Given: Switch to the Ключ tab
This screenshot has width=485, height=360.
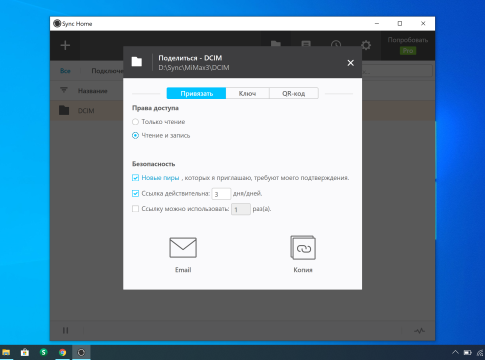Looking at the screenshot, I should coord(247,93).
